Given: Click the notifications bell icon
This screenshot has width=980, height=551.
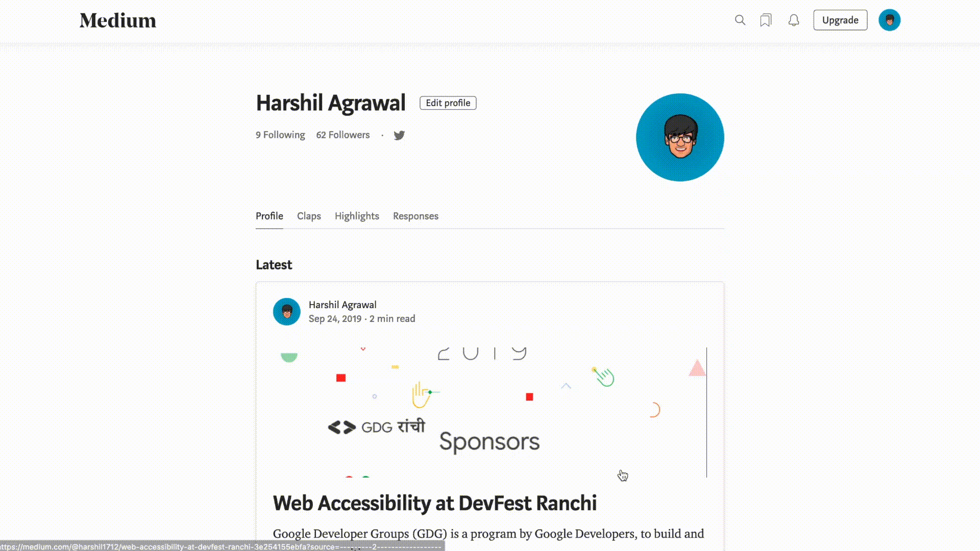Looking at the screenshot, I should (793, 20).
